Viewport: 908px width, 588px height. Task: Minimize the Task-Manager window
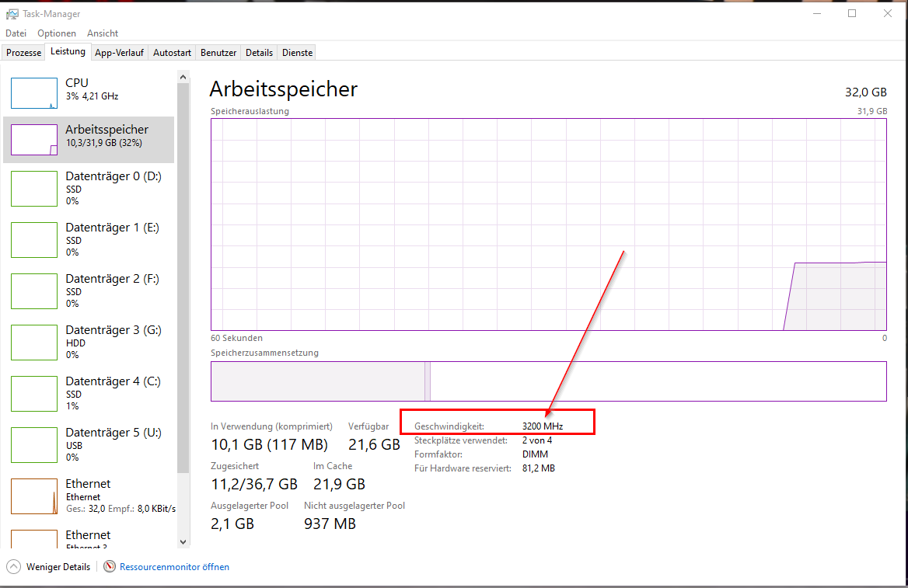[817, 13]
